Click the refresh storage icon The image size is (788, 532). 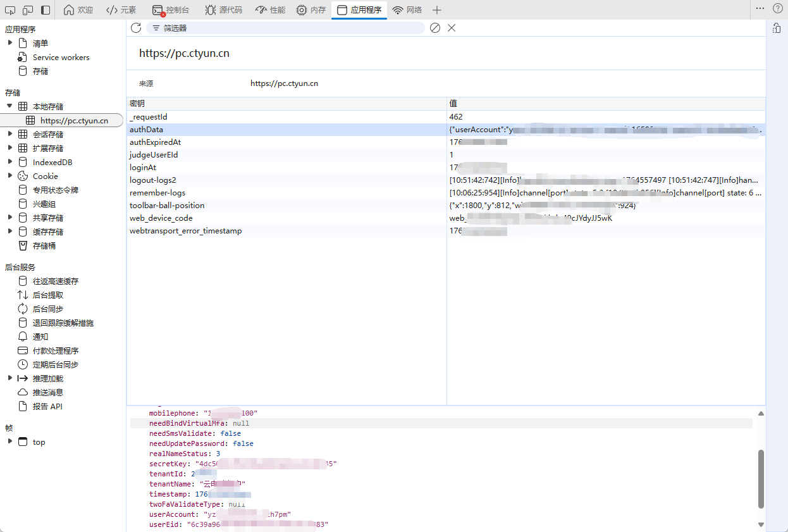click(x=135, y=28)
